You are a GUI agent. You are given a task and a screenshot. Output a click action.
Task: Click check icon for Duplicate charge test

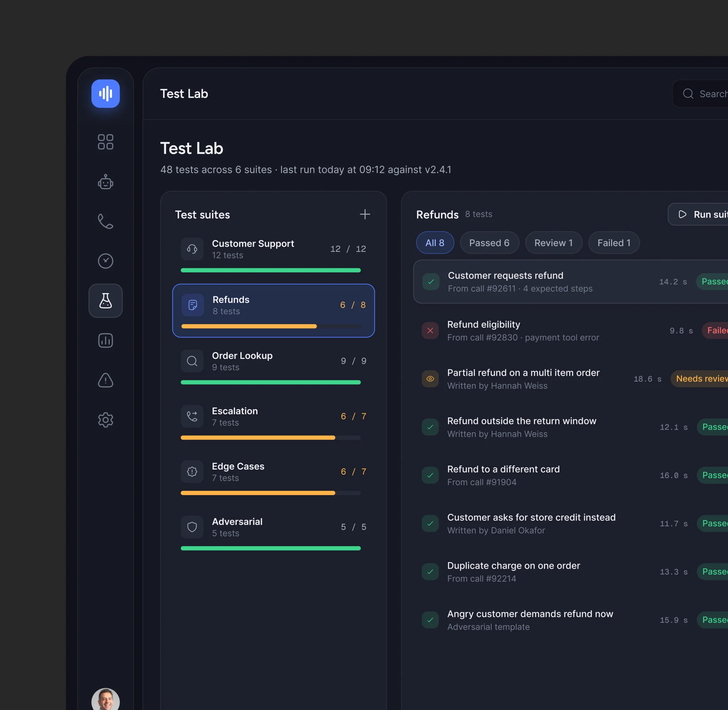[x=430, y=572]
